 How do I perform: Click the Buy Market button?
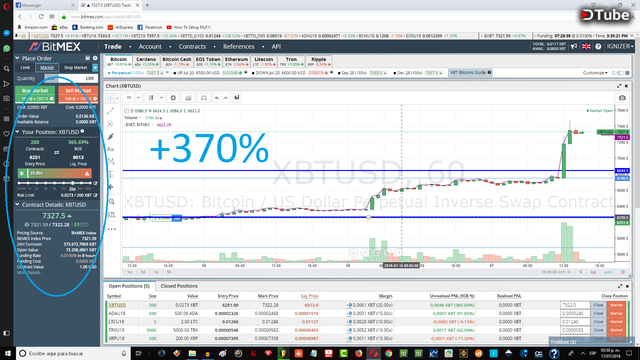point(35,94)
